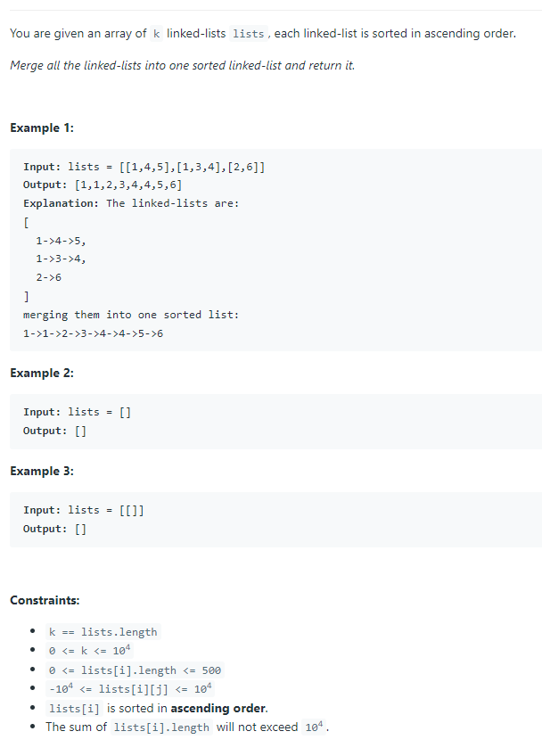Click 'Explanation: The linked-lists are:' line
This screenshot has width=542, height=756.
(x=131, y=203)
